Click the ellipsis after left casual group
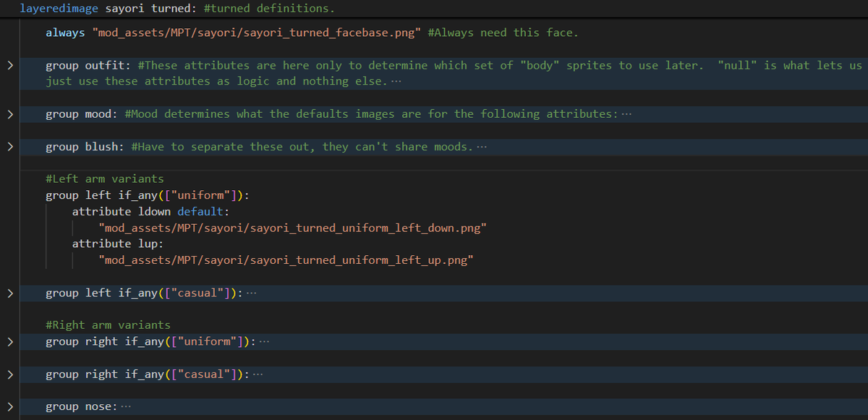 tap(252, 293)
